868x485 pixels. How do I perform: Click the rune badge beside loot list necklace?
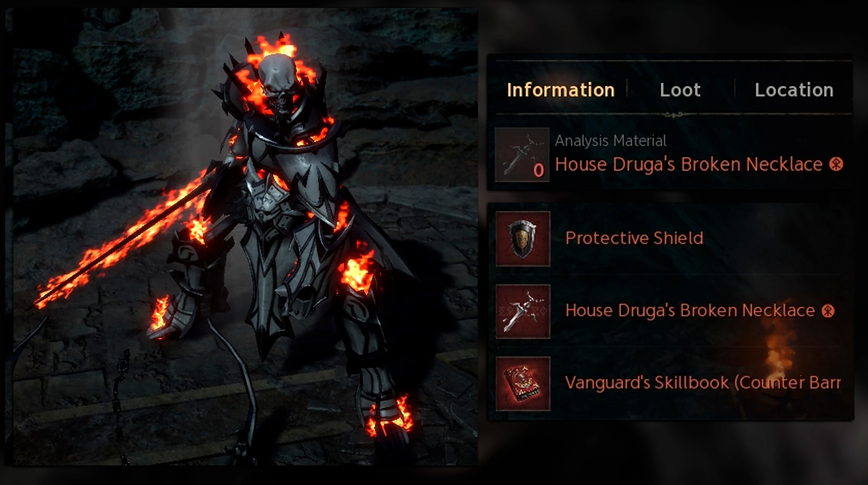tap(828, 311)
